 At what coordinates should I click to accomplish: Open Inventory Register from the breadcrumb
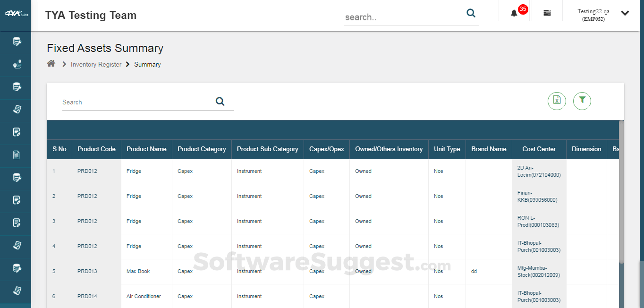point(96,64)
